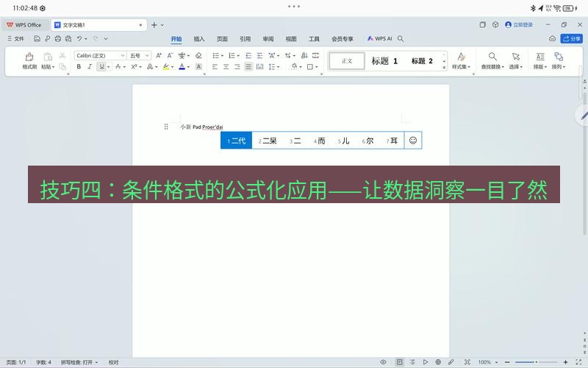Click the WPS AI button

coord(379,39)
